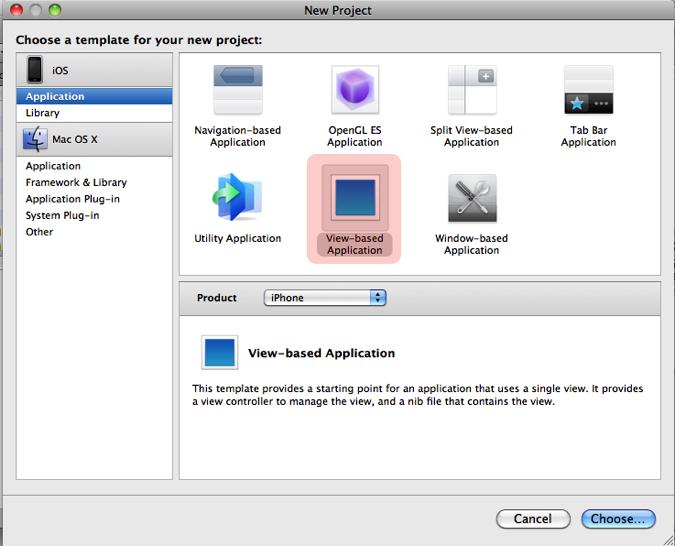Click the 'Mac OS X' section header text

[75, 139]
